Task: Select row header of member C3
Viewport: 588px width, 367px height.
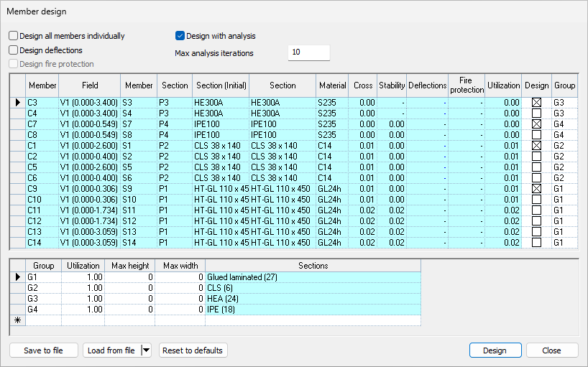Action: click(18, 102)
